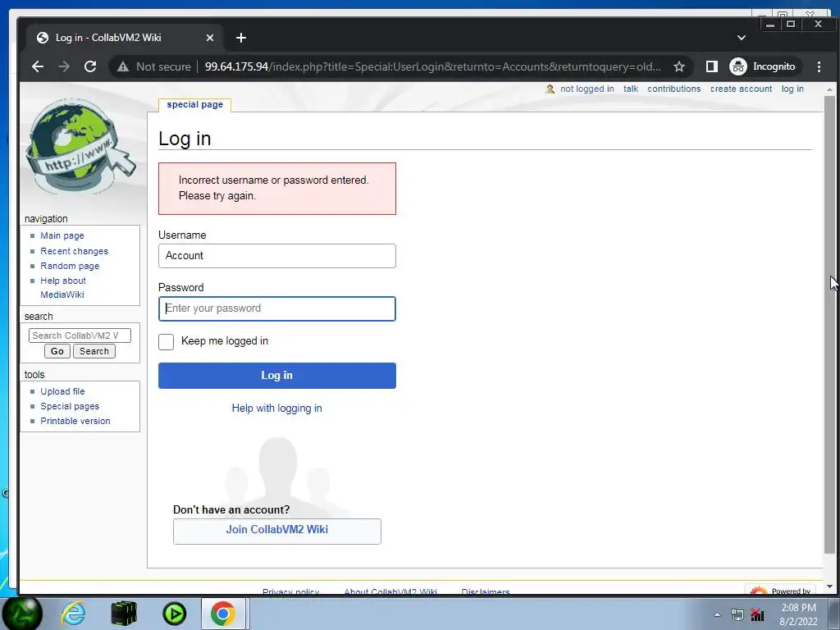The height and width of the screenshot is (630, 840).
Task: Click the Incognito profile indicator
Action: pos(765,66)
